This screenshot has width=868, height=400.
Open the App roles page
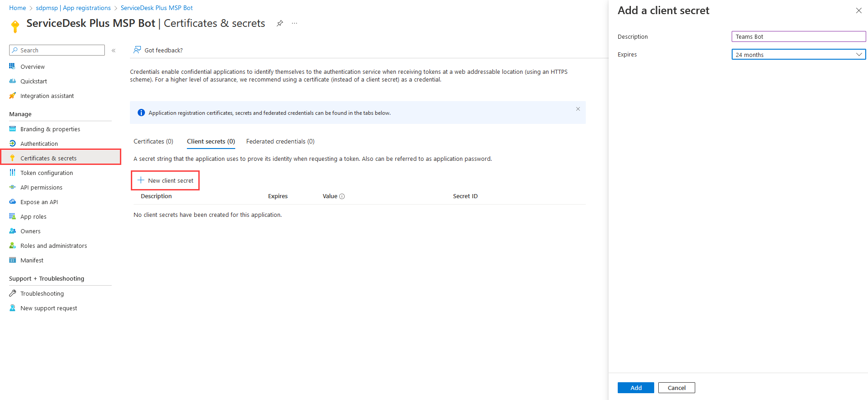click(x=33, y=217)
